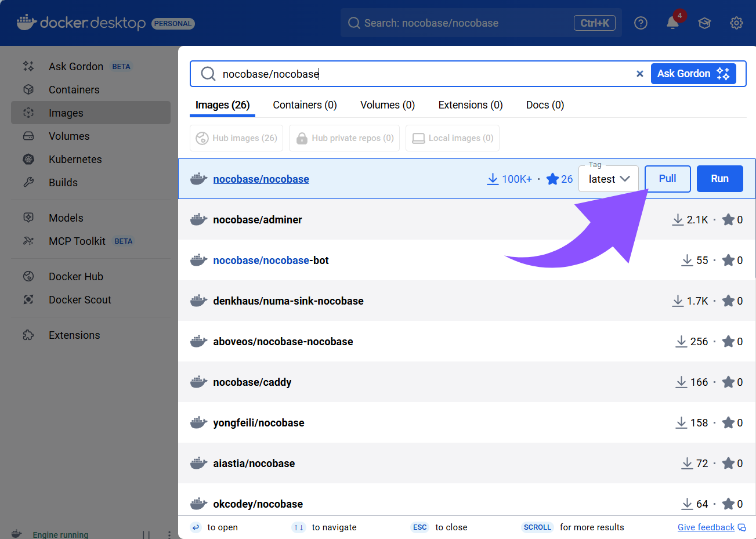
Task: Click the Ask Gordon button in search bar
Action: pos(693,74)
